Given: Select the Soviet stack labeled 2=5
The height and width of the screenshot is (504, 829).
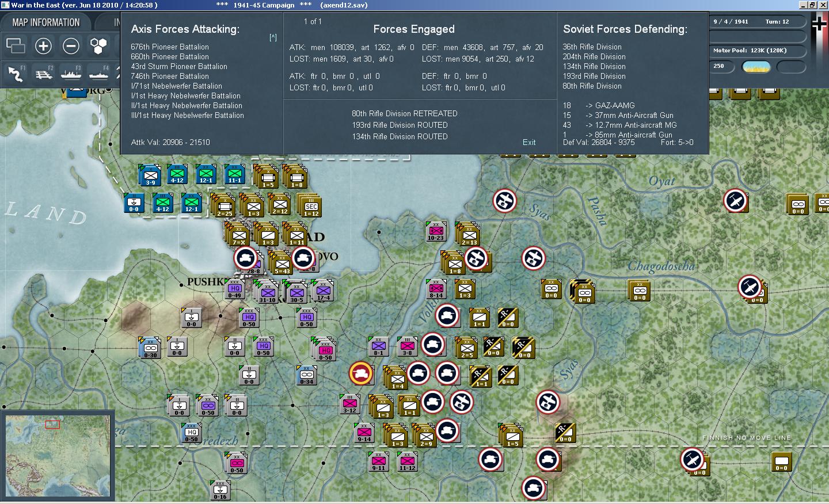Looking at the screenshot, I should tap(466, 348).
